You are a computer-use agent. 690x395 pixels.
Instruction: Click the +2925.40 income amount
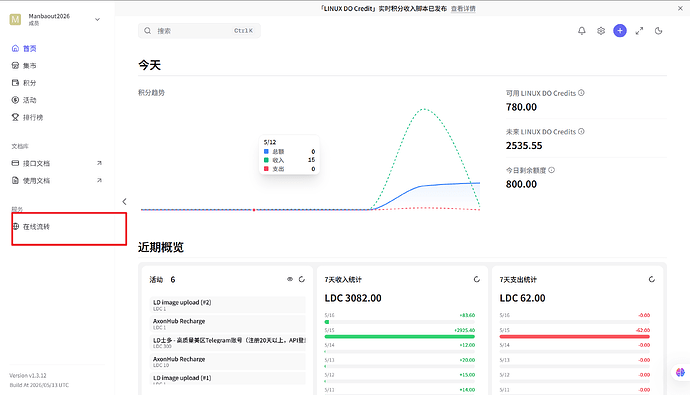(x=465, y=330)
